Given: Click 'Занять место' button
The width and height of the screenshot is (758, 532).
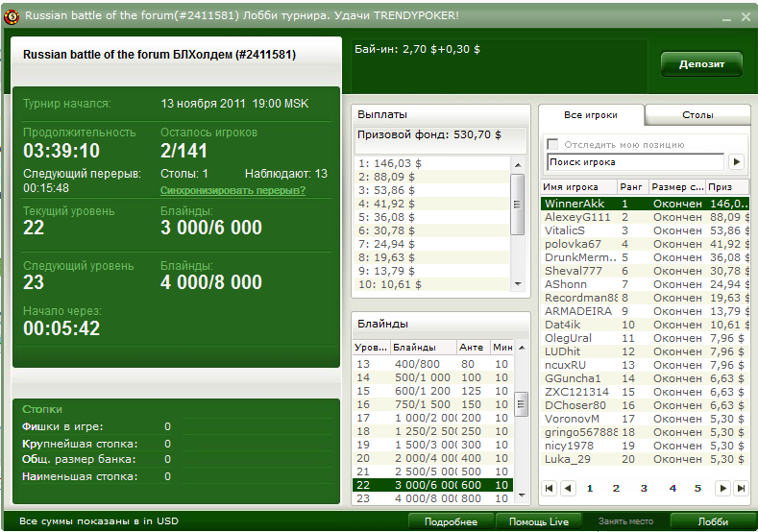Looking at the screenshot, I should click(625, 521).
